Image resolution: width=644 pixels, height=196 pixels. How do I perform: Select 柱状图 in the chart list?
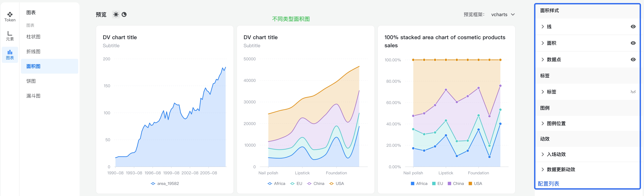click(34, 37)
